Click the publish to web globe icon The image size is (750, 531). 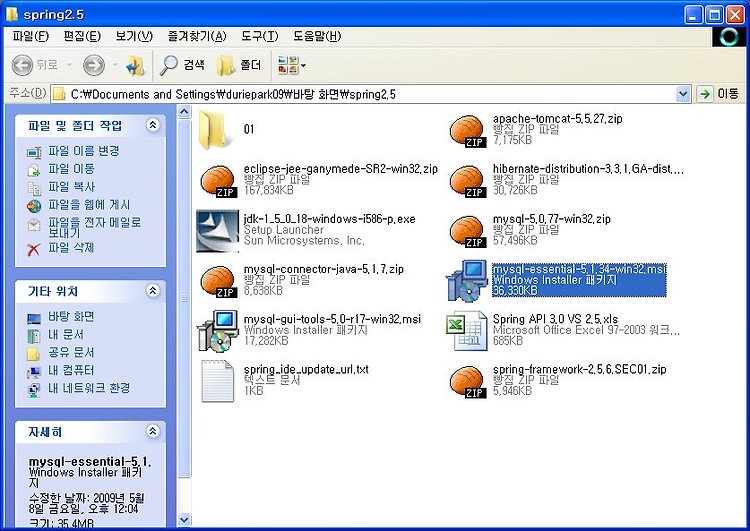(x=34, y=206)
